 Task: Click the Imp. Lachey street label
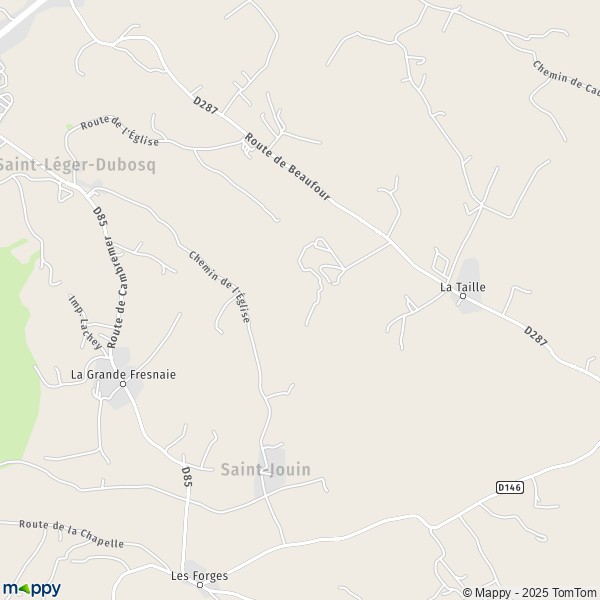(x=85, y=322)
